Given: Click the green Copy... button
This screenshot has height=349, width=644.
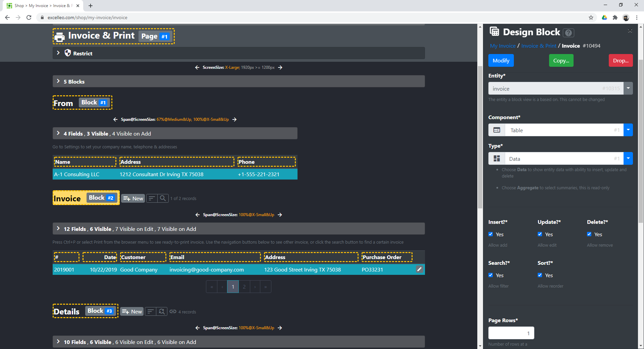Looking at the screenshot, I should click(x=561, y=60).
